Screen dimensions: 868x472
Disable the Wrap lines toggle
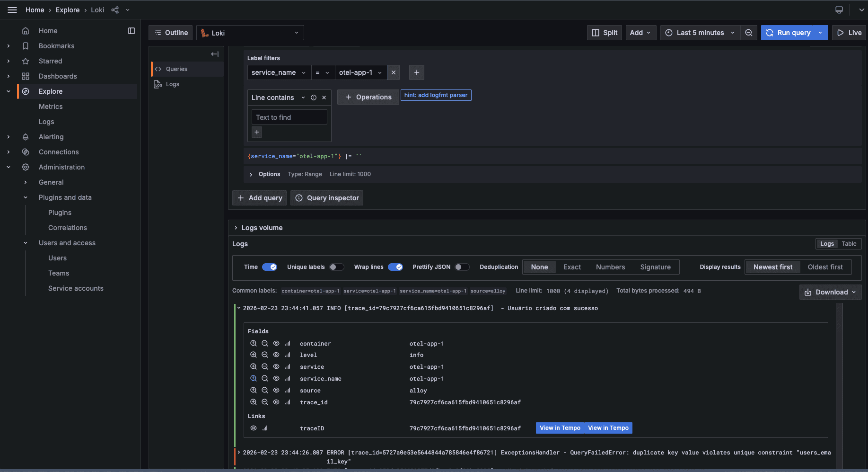point(396,267)
